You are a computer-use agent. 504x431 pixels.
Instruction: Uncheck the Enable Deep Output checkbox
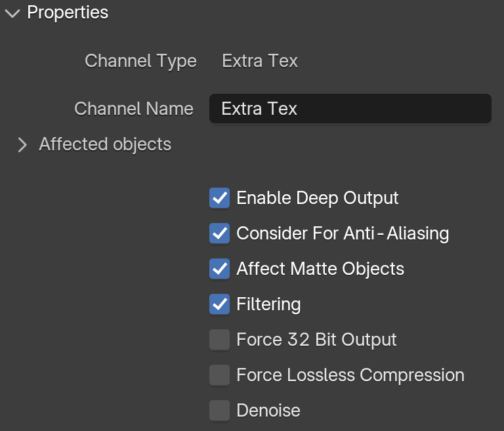point(220,198)
